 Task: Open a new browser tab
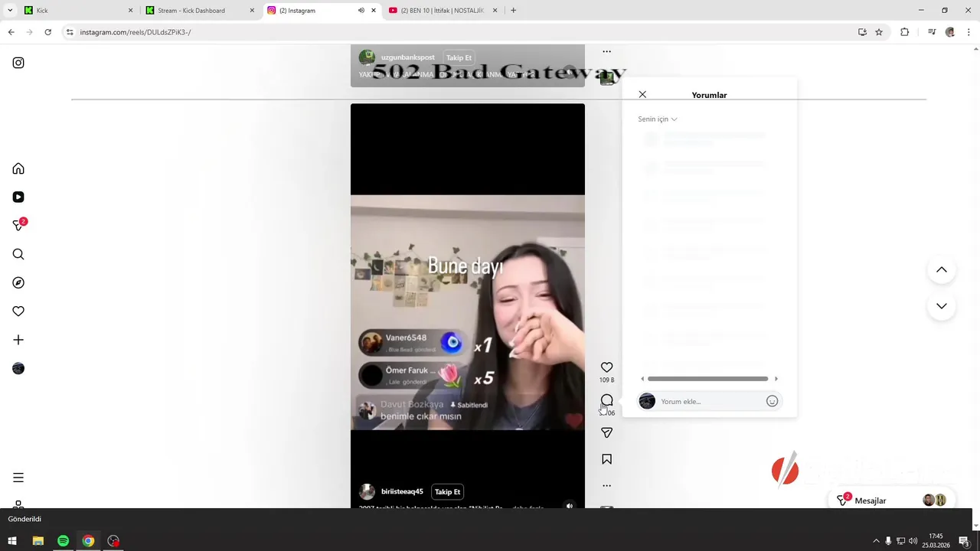pos(513,11)
